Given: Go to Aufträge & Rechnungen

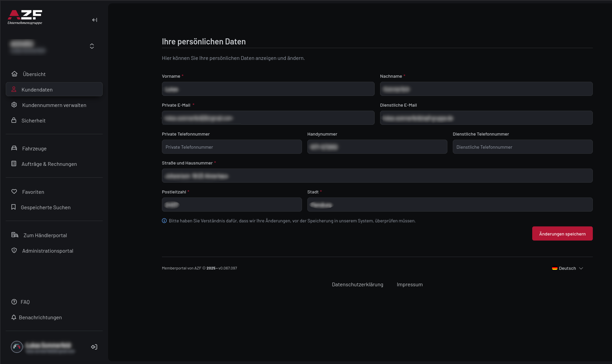Looking at the screenshot, I should click(49, 164).
